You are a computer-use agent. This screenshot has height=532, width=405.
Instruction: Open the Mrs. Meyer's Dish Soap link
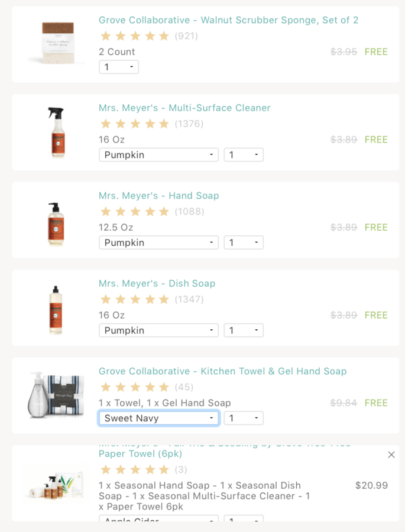coord(157,283)
